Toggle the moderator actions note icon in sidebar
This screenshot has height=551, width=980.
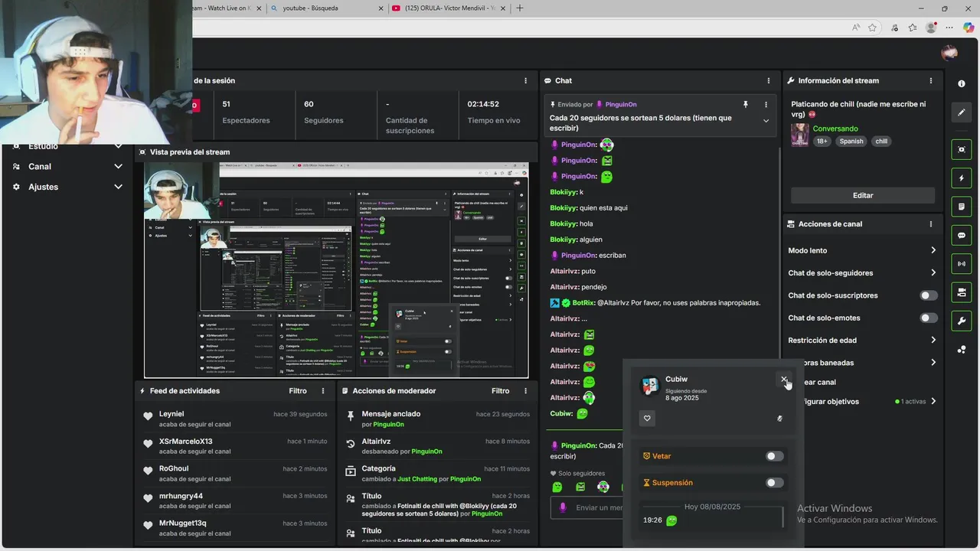tap(962, 207)
